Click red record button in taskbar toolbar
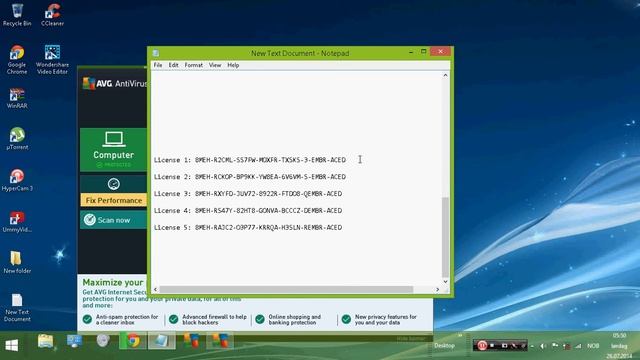 click(x=482, y=345)
